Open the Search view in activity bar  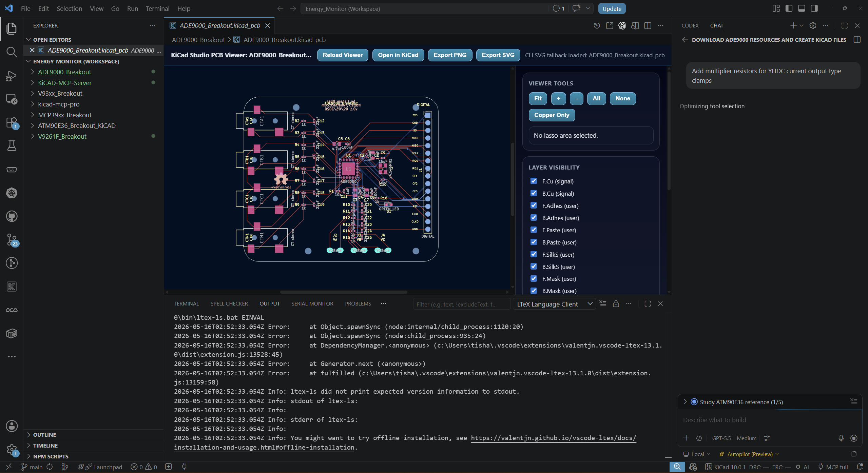[12, 52]
